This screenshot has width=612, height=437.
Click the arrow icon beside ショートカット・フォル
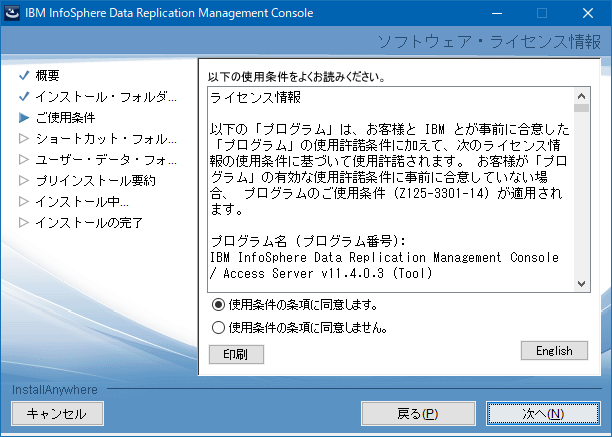coord(24,138)
